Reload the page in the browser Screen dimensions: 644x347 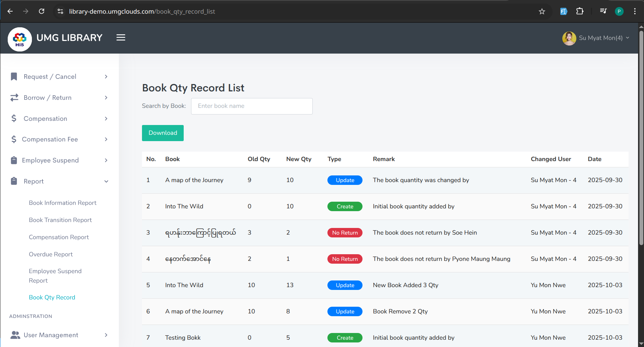click(x=41, y=12)
